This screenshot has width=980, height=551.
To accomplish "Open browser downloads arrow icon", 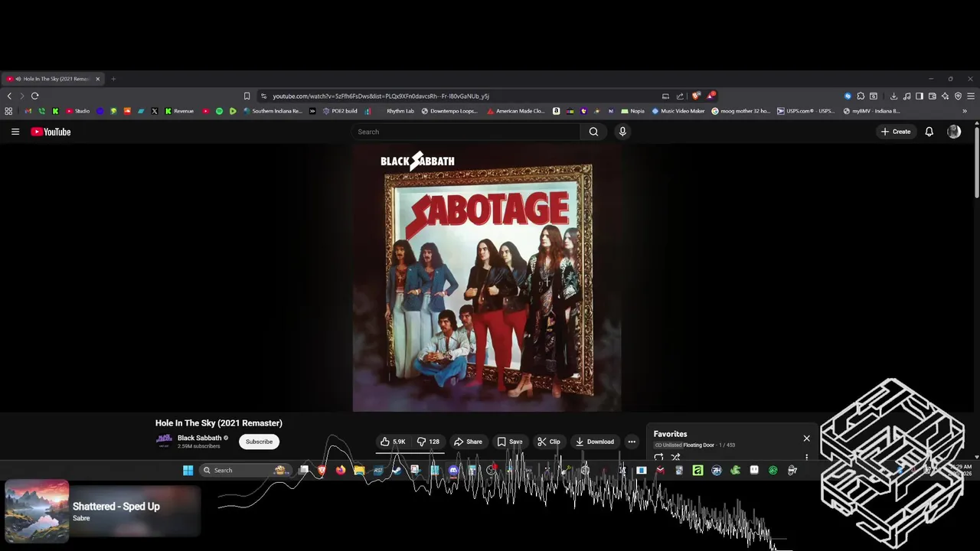I will click(x=893, y=96).
